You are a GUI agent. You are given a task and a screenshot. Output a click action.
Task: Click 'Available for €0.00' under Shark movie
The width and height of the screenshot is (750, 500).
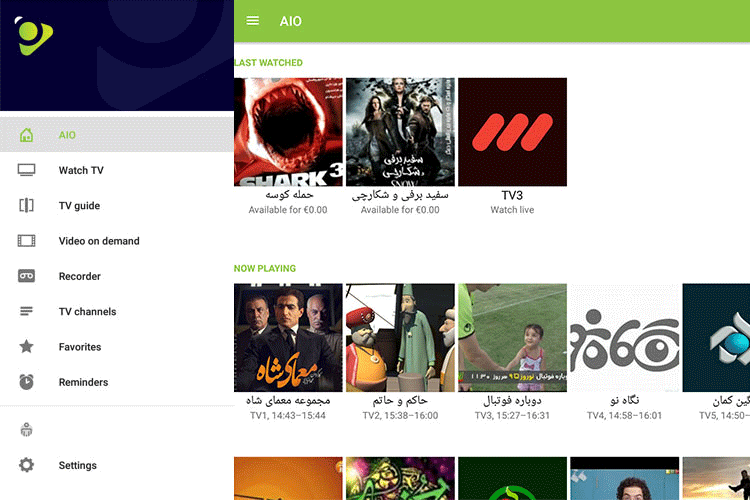tap(288, 210)
